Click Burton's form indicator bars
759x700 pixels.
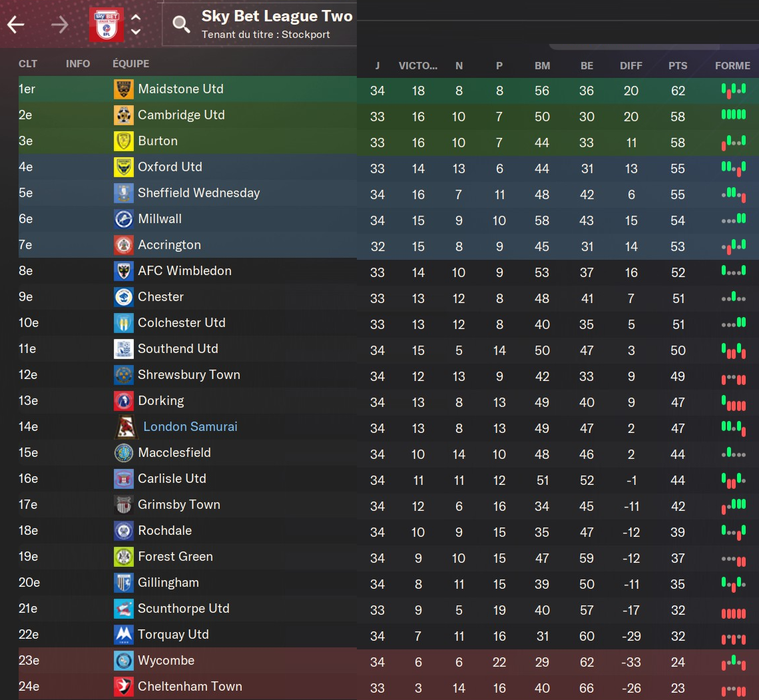coord(733,141)
